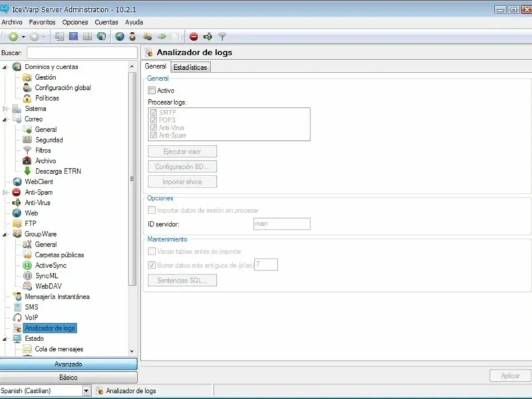Open back button dropdown arrow
This screenshot has height=399, width=532.
[x=23, y=37]
